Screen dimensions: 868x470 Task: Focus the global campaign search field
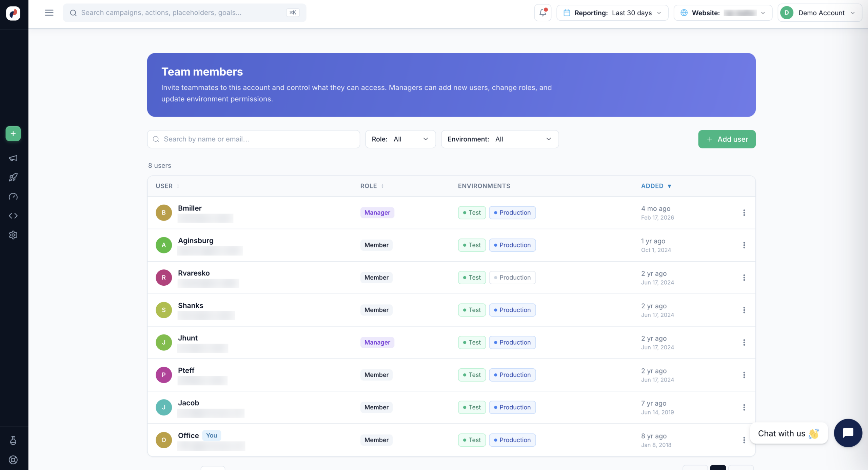(x=184, y=13)
